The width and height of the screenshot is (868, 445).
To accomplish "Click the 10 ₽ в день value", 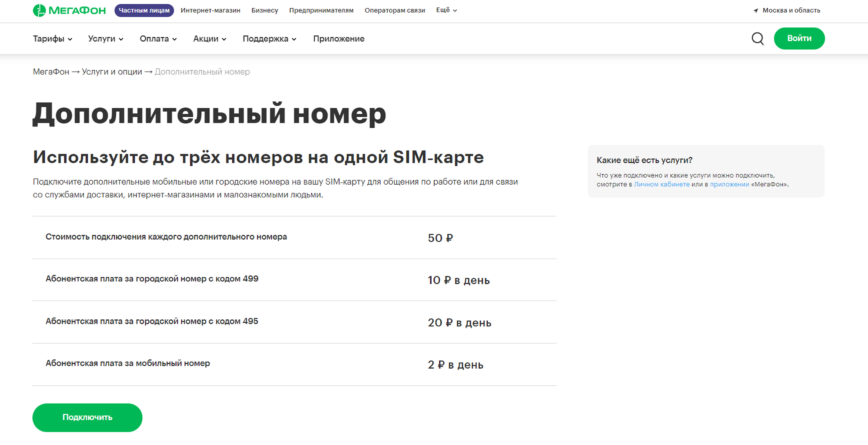I will 459,281.
